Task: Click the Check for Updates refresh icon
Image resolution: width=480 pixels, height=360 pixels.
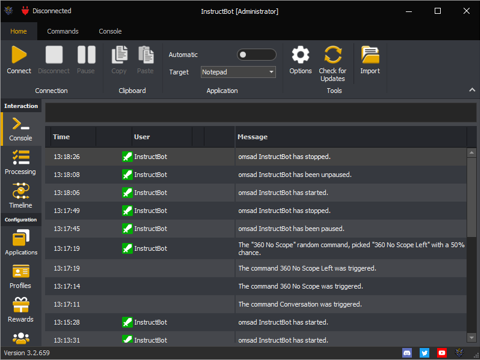Action: [333, 55]
